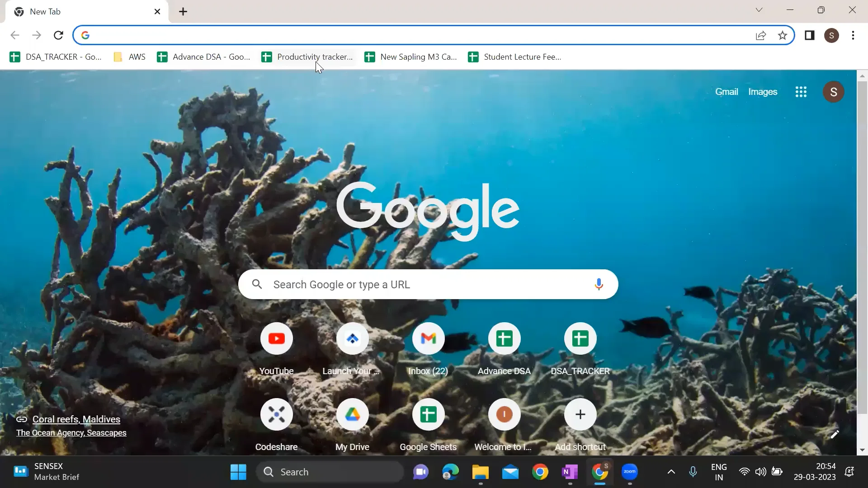Open Chrome three-dot menu
This screenshot has width=868, height=488.
853,35
